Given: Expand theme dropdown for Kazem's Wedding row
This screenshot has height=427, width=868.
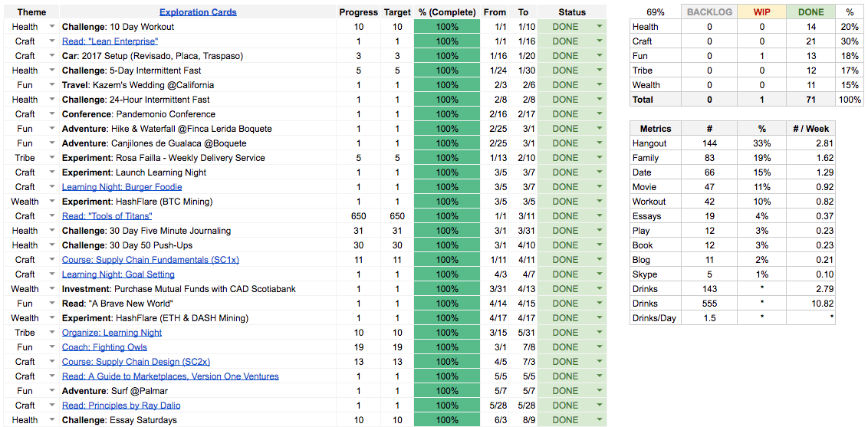Looking at the screenshot, I should point(52,85).
